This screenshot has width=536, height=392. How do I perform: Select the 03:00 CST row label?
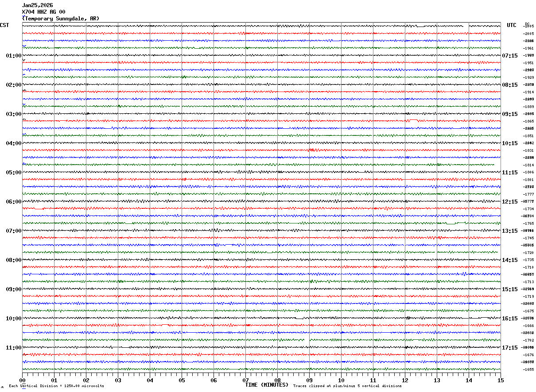[13, 114]
